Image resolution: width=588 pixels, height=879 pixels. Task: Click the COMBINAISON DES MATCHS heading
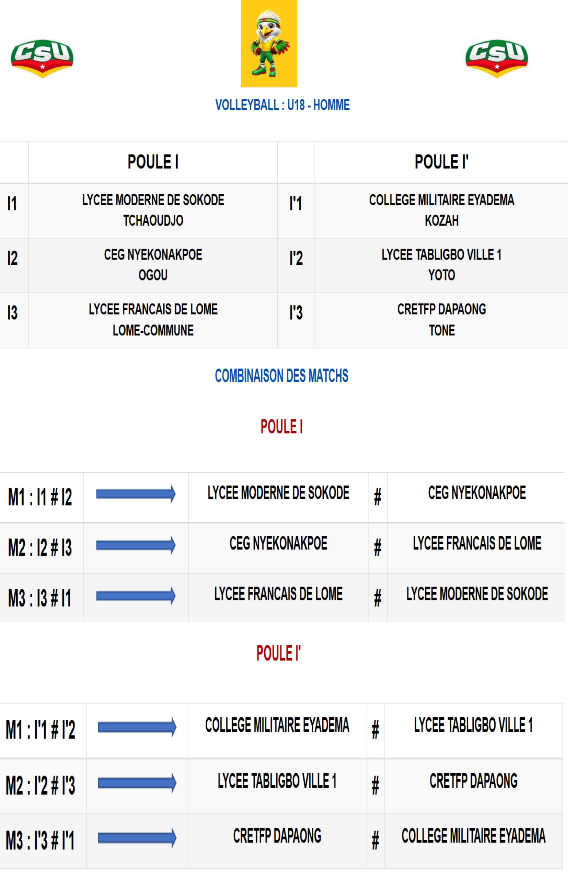tap(281, 376)
